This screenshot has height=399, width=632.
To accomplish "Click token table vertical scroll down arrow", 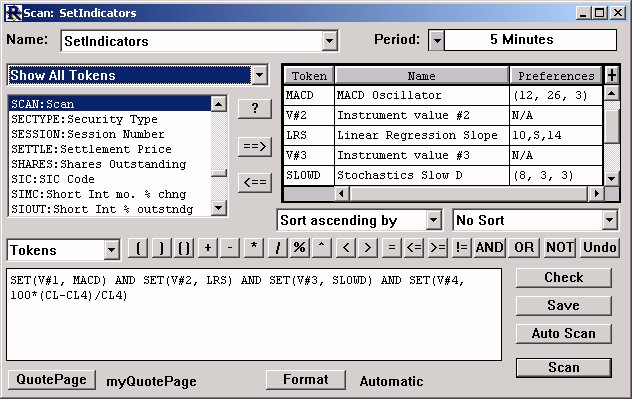I will click(x=611, y=178).
